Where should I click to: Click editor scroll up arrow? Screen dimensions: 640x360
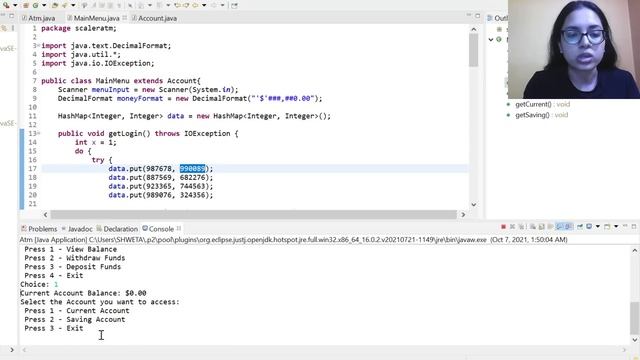point(473,29)
